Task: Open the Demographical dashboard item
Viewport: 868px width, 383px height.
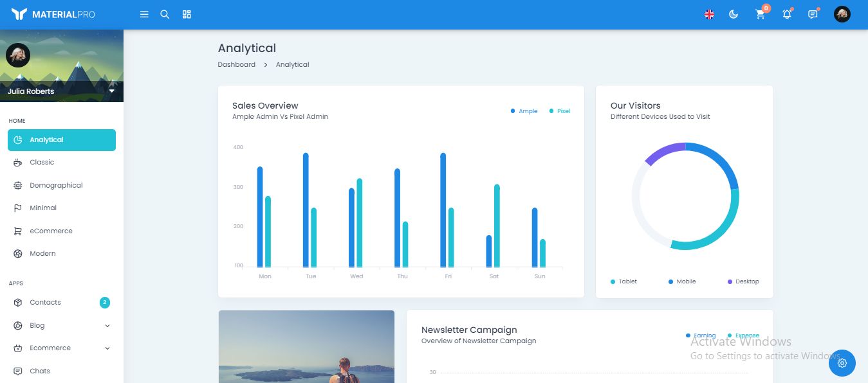Action: [x=56, y=186]
